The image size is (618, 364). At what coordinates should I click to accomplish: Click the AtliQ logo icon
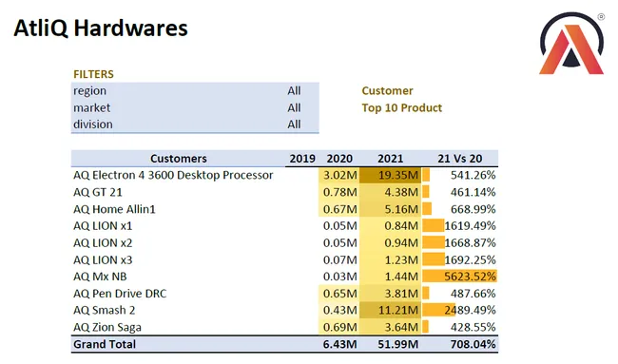(x=571, y=44)
